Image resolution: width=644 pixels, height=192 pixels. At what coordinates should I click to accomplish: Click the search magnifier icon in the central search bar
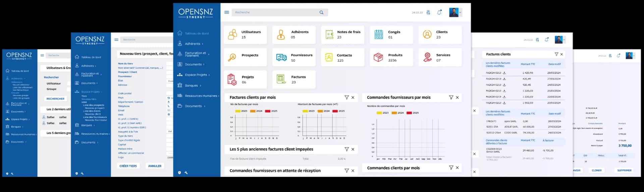click(321, 12)
